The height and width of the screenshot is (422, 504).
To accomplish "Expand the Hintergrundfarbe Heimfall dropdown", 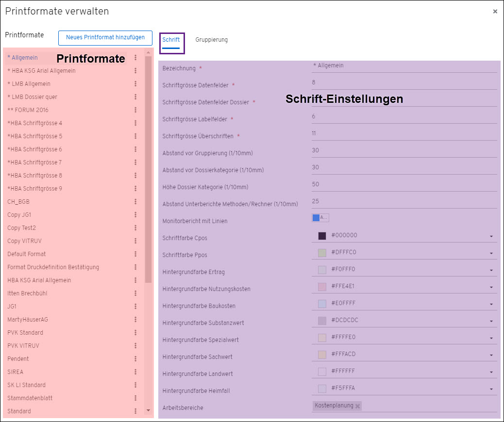I will pyautogui.click(x=491, y=389).
